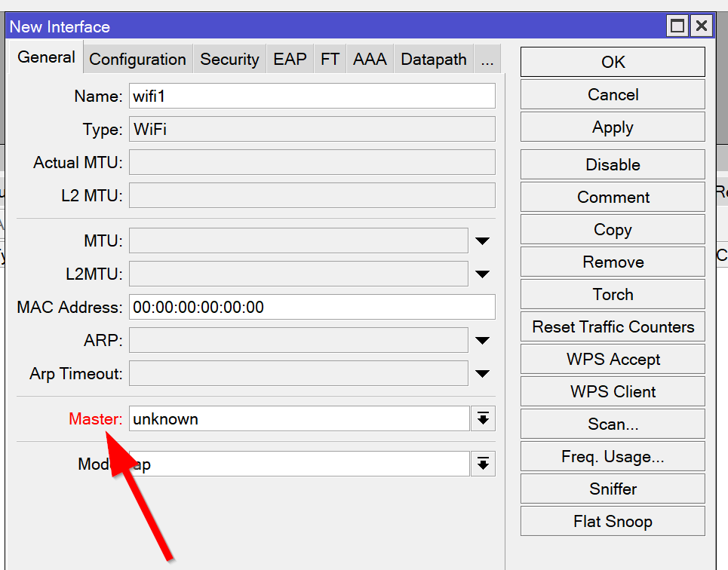Click the OK button
The image size is (728, 570).
coord(612,61)
